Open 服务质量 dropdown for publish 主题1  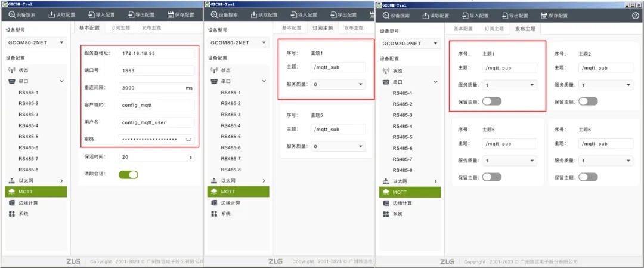[x=510, y=85]
